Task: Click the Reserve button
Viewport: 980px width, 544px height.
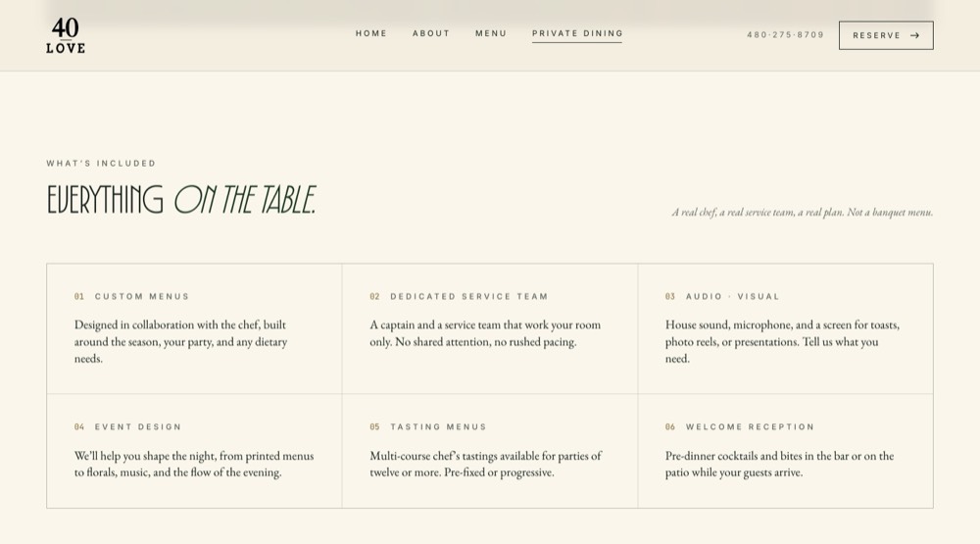Action: coord(886,35)
